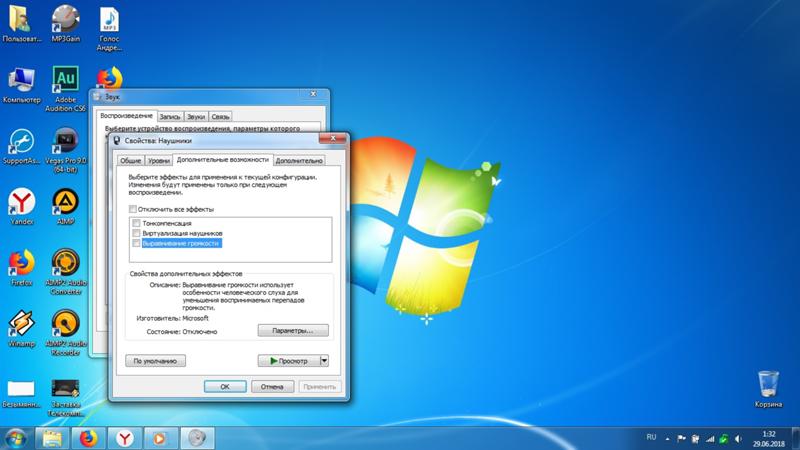Open the Компьютер desktop icon

coord(21,85)
